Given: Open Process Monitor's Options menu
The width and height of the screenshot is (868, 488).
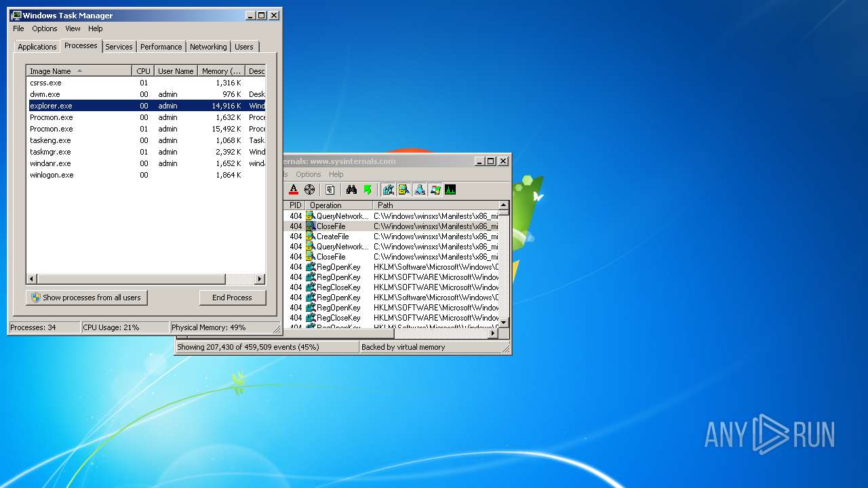Looking at the screenshot, I should (309, 174).
